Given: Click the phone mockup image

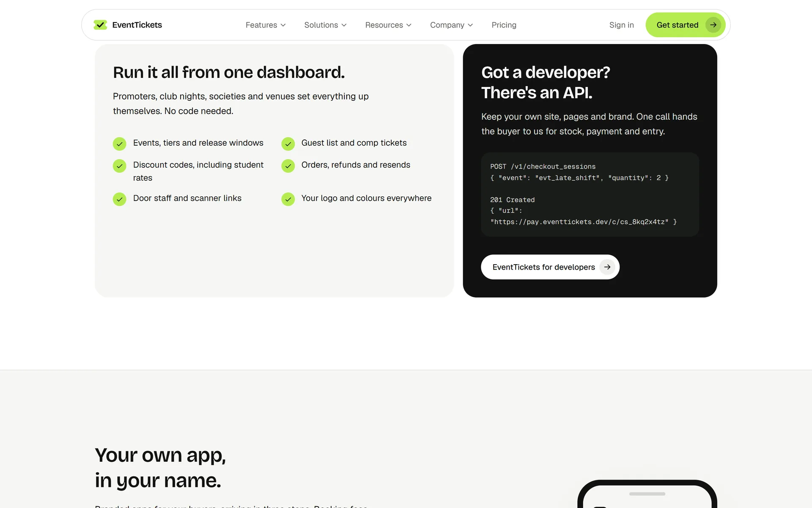Looking at the screenshot, I should pyautogui.click(x=647, y=494).
